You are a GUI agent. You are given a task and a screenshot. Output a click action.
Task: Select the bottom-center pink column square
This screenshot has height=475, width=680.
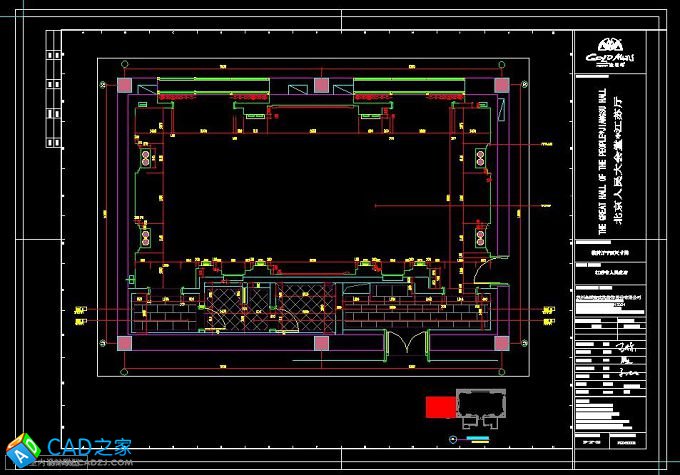[x=322, y=342]
